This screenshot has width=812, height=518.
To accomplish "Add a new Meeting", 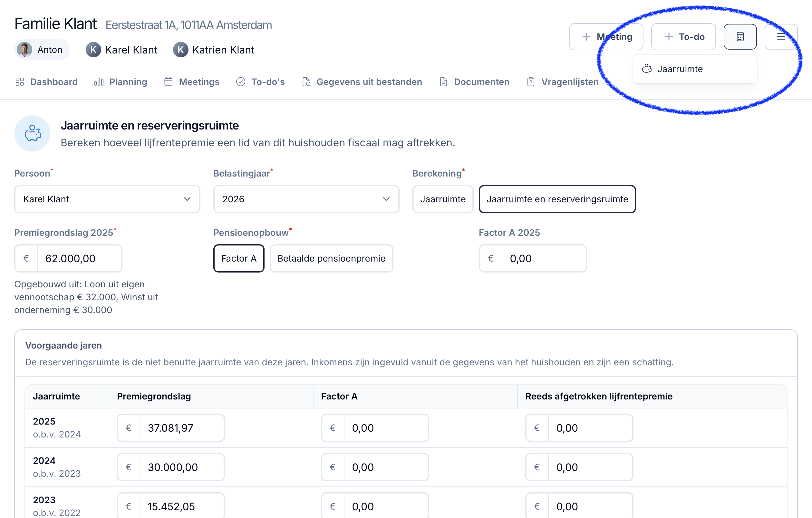I will pyautogui.click(x=606, y=37).
